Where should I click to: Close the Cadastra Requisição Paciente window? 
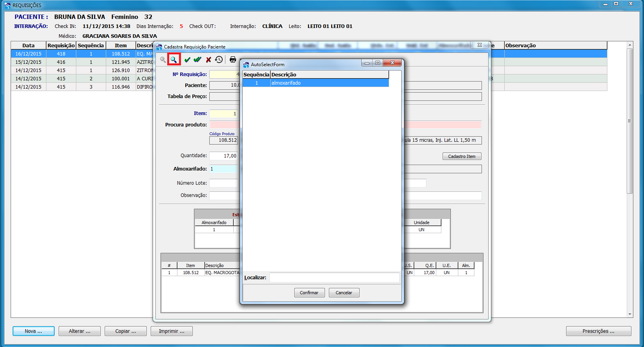(480, 45)
